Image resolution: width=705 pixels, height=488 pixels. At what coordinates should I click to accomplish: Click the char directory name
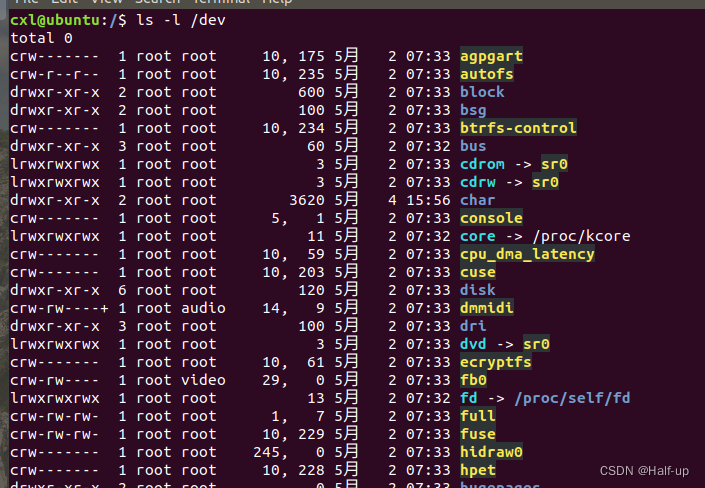click(x=477, y=200)
